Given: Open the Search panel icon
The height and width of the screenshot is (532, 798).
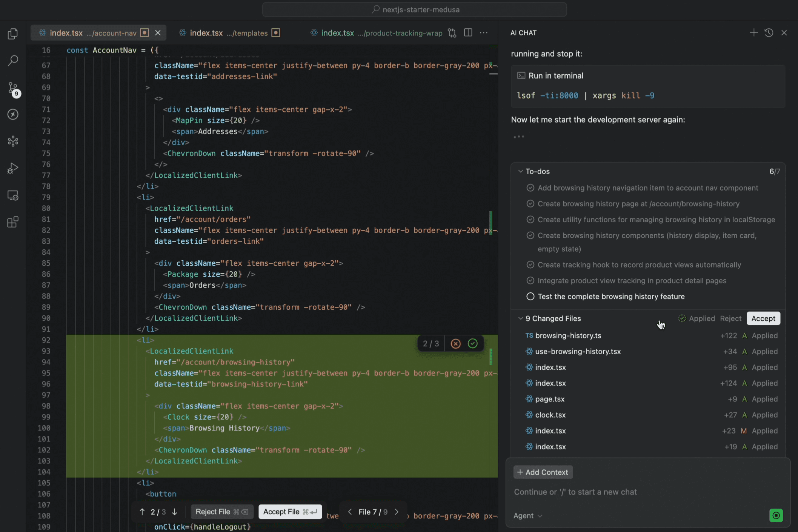Looking at the screenshot, I should coord(13,60).
